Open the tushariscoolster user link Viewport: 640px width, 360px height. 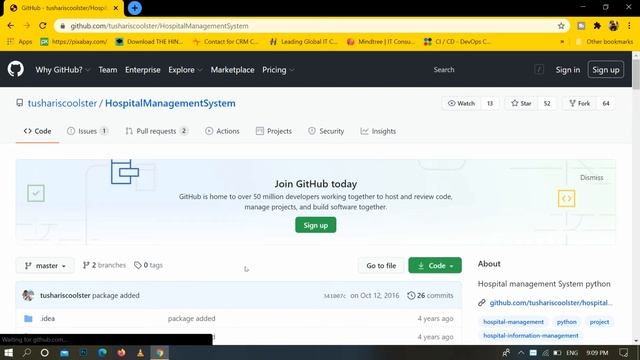pyautogui.click(x=62, y=103)
